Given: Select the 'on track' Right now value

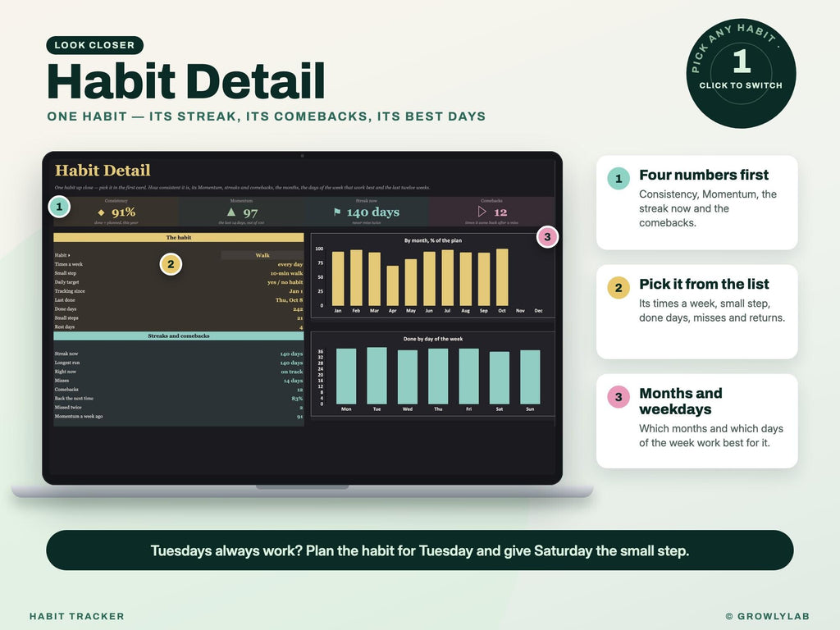Looking at the screenshot, I should (292, 372).
